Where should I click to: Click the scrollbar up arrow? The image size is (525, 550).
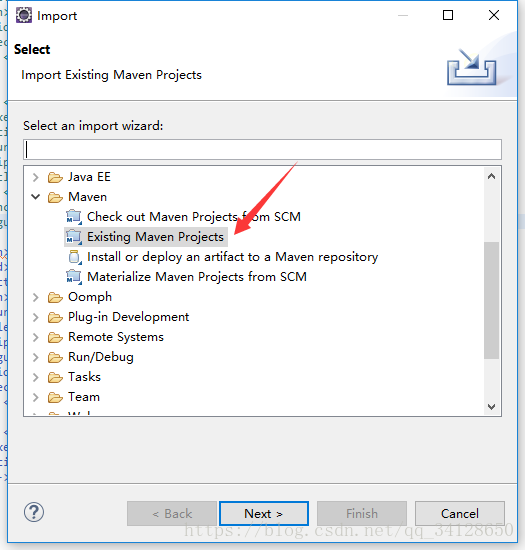click(x=491, y=176)
